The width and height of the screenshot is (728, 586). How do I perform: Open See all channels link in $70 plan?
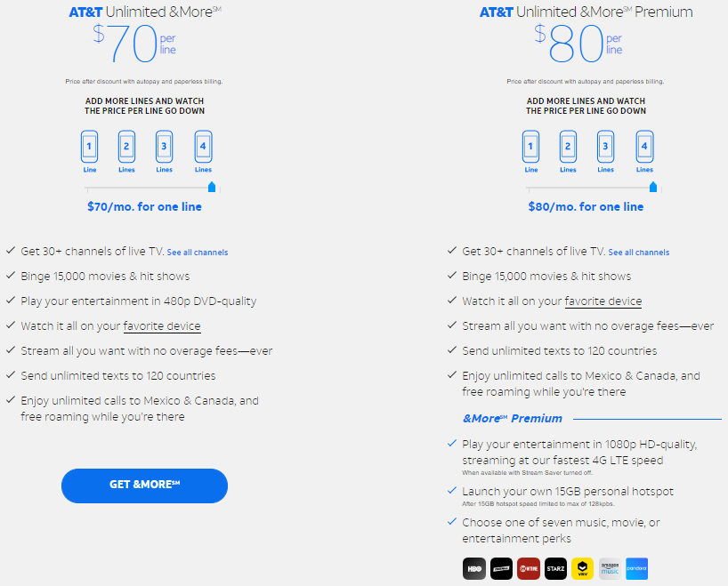(198, 253)
